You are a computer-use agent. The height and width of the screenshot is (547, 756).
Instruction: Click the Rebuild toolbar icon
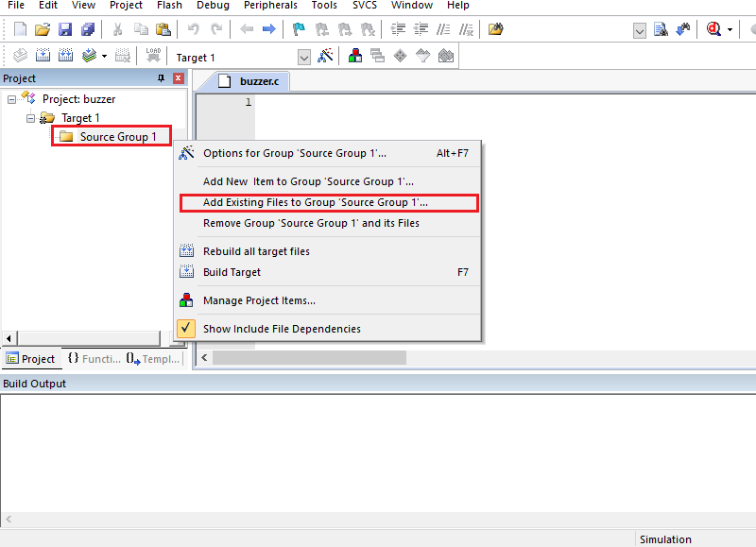[66, 57]
